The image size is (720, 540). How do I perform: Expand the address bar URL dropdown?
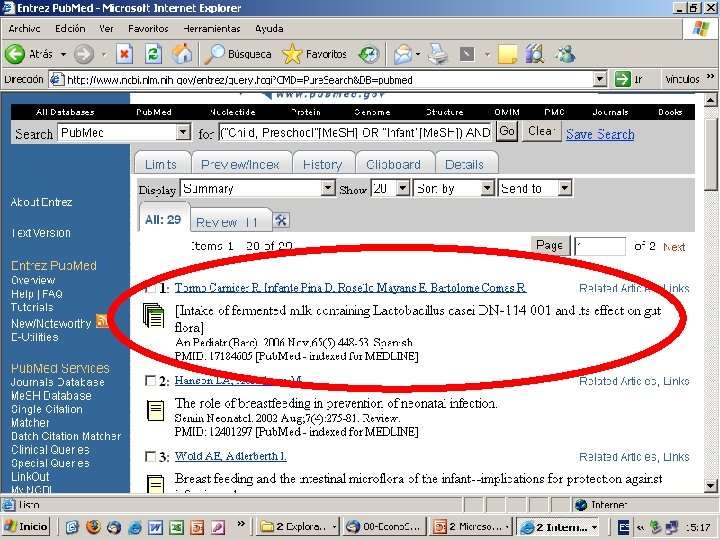pyautogui.click(x=600, y=79)
